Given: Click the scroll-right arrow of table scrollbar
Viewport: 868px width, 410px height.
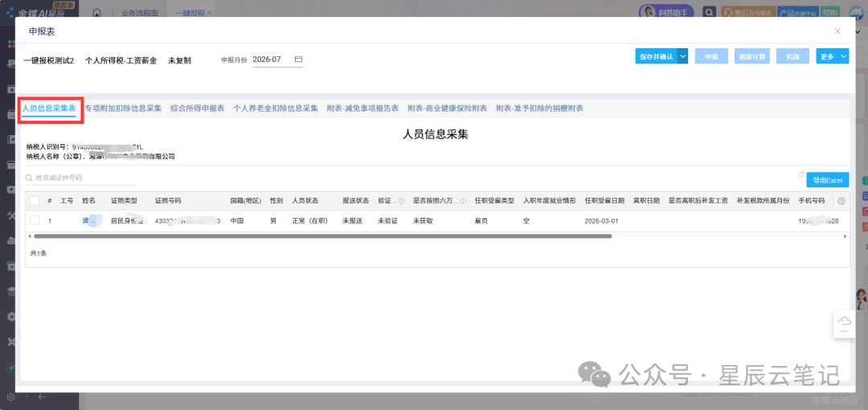Looking at the screenshot, I should pos(845,236).
